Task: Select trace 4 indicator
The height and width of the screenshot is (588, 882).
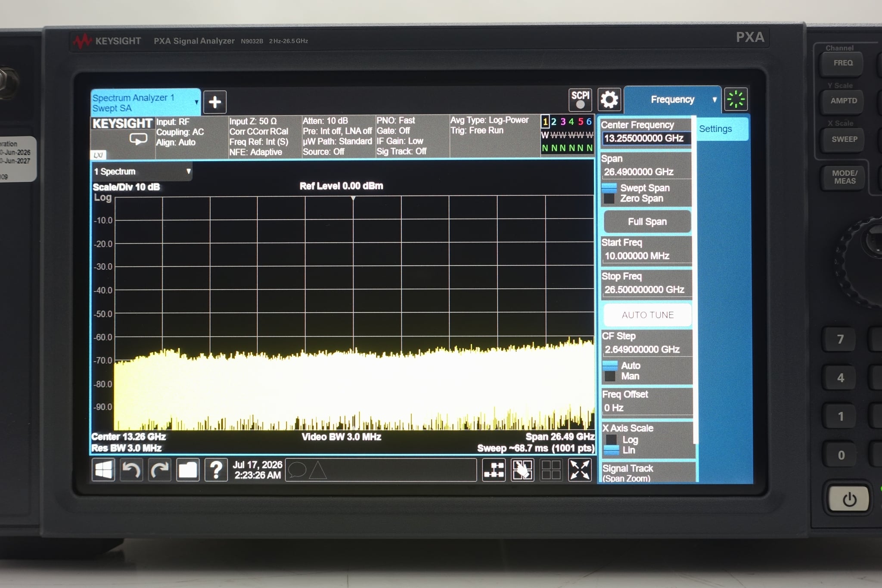Action: (571, 121)
